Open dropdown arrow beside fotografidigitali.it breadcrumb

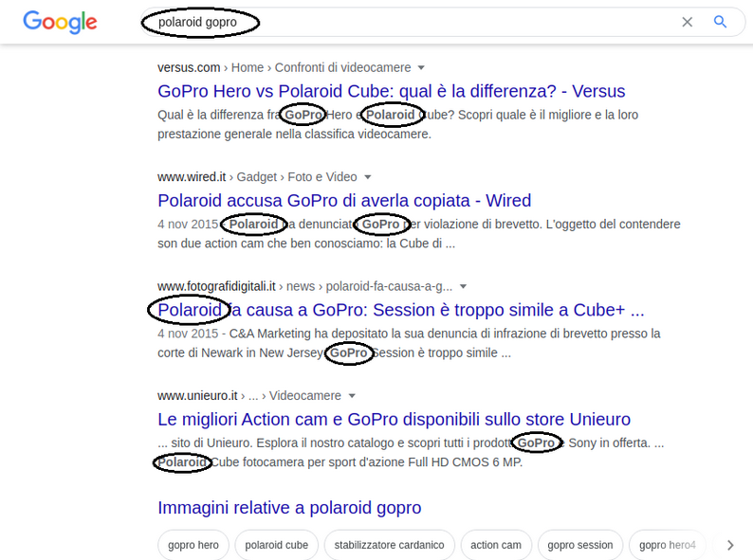coord(463,286)
